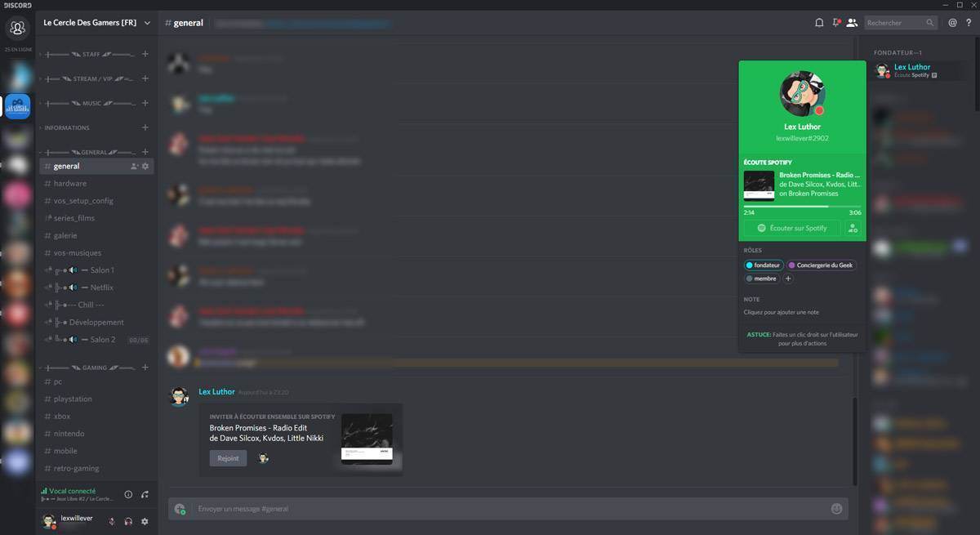Open the retro-gaming channel
The height and width of the screenshot is (535, 980).
[96, 469]
